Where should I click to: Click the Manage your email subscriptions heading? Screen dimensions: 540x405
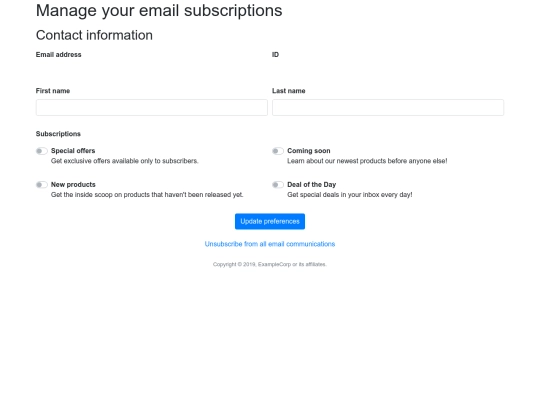pos(159,11)
